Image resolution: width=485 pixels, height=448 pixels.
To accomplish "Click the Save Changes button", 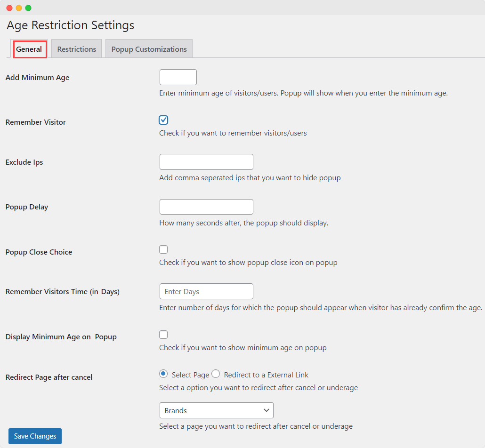I will (x=34, y=436).
